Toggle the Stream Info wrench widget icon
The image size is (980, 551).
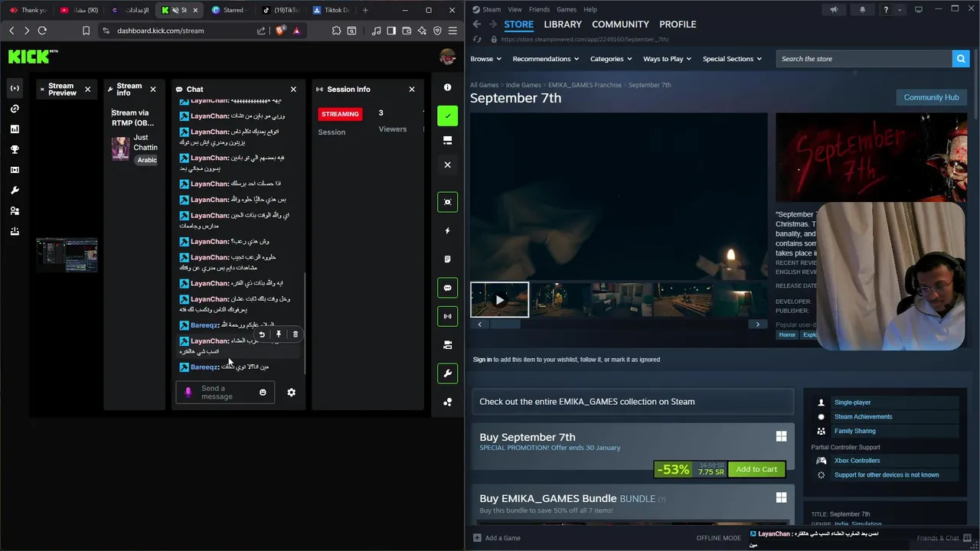coord(448,373)
